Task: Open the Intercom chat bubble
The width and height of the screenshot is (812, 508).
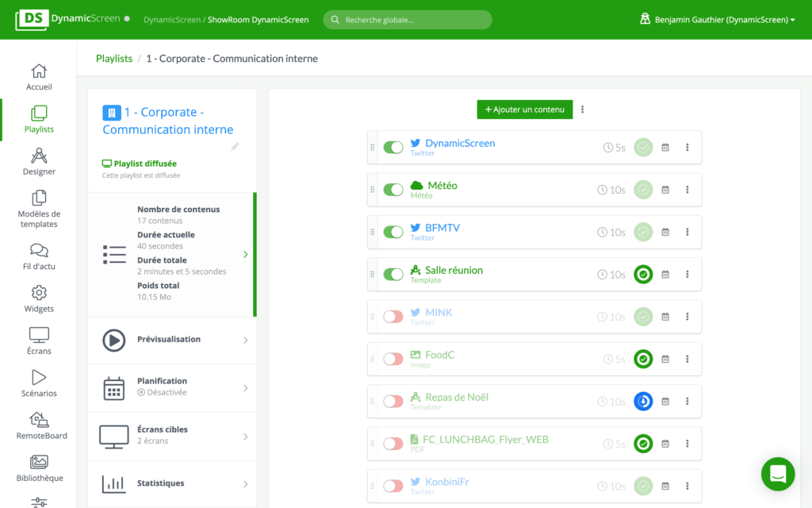Action: pos(778,474)
